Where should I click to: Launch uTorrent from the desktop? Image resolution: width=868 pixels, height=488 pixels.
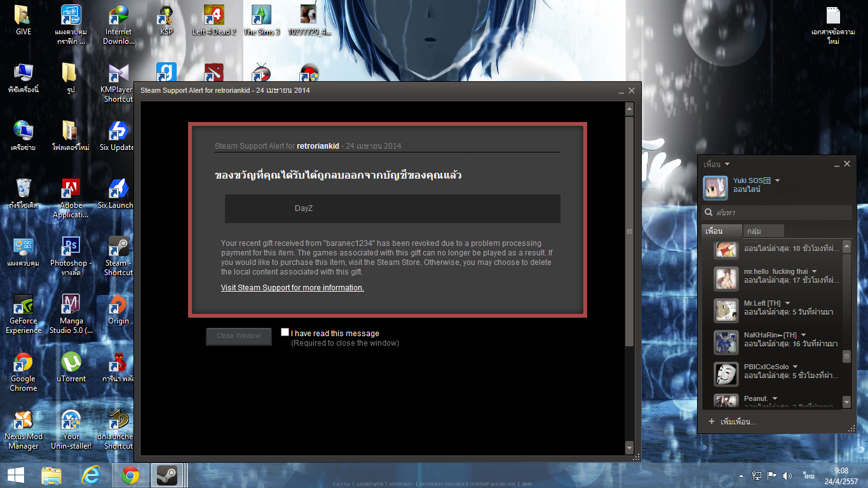71,367
